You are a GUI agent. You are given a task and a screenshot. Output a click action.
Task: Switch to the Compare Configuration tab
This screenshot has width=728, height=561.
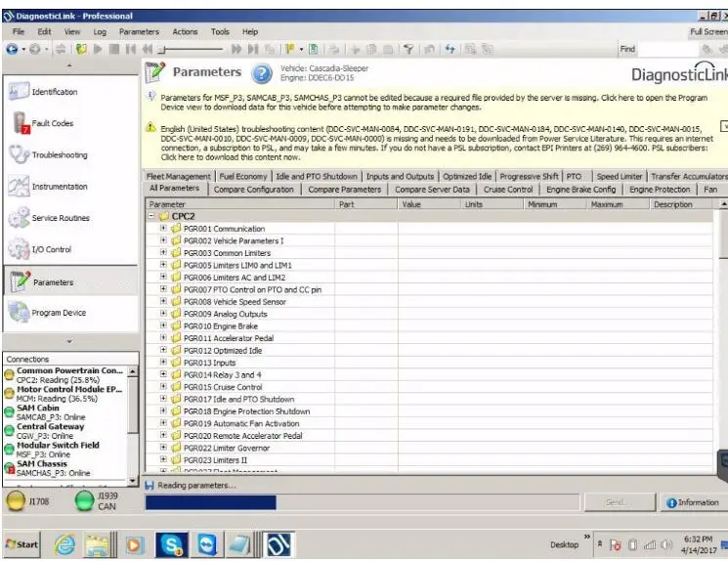pos(253,190)
